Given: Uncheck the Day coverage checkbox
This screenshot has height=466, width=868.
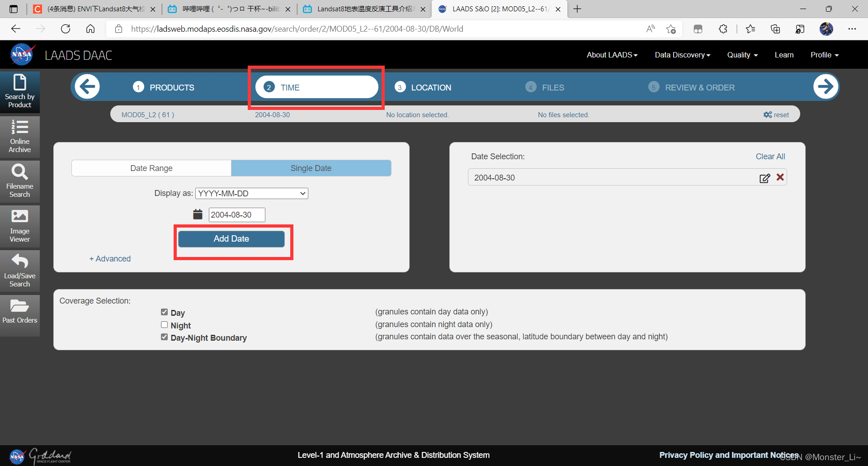Looking at the screenshot, I should pos(164,312).
